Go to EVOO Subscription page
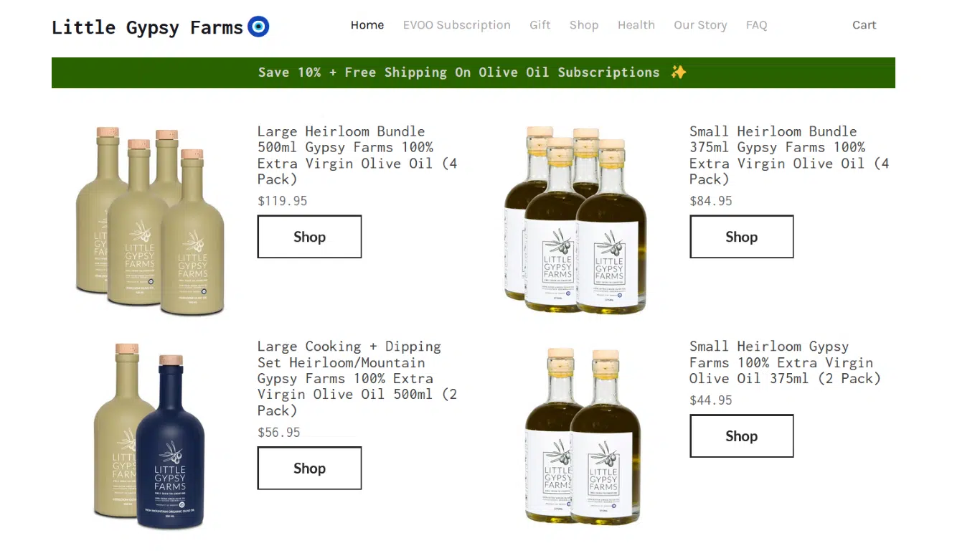The image size is (980, 551). [x=457, y=25]
